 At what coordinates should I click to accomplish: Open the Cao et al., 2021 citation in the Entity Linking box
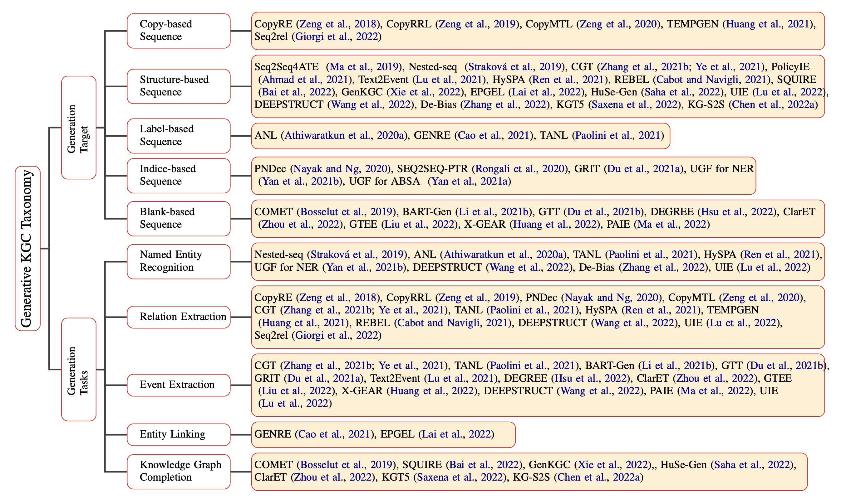point(334,434)
